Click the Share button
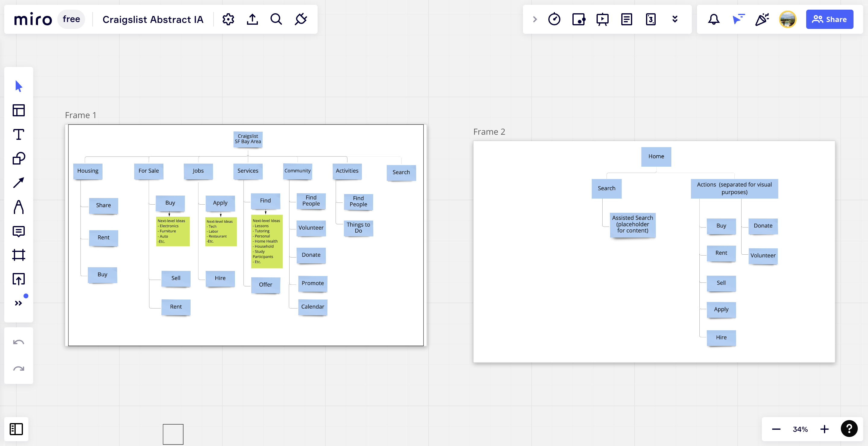This screenshot has width=868, height=446. (x=830, y=19)
